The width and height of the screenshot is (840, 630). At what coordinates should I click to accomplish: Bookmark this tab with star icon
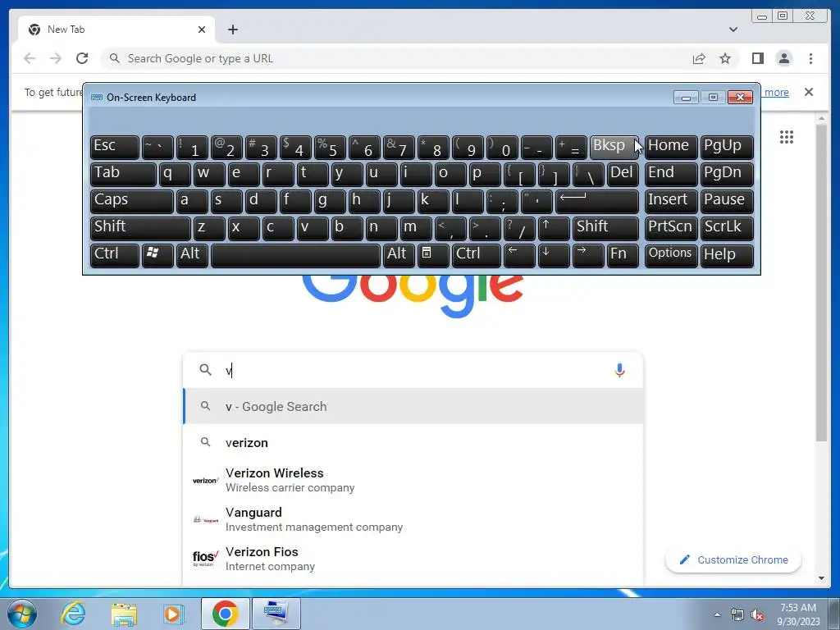[x=725, y=58]
